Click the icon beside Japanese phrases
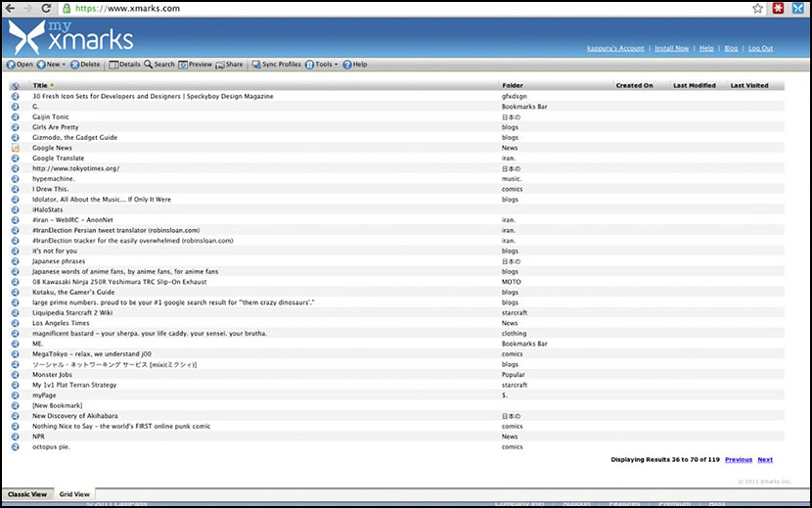Screen dimensions: 812x508 point(15,261)
